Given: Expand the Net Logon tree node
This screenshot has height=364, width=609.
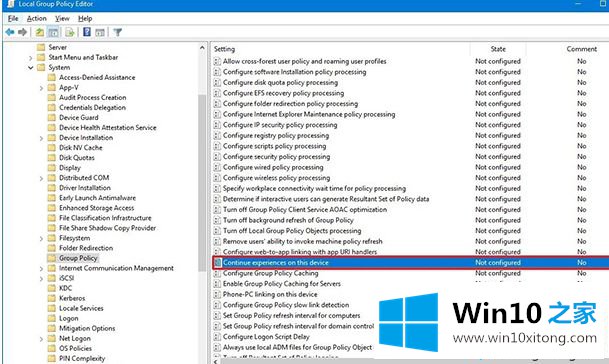Looking at the screenshot, I should click(x=41, y=339).
